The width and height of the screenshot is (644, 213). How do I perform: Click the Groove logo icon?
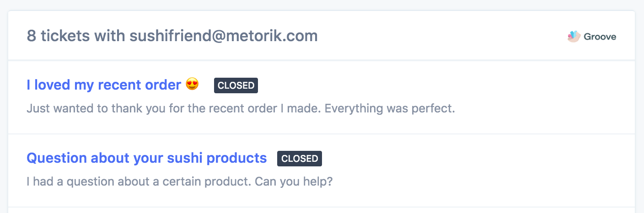[574, 37]
